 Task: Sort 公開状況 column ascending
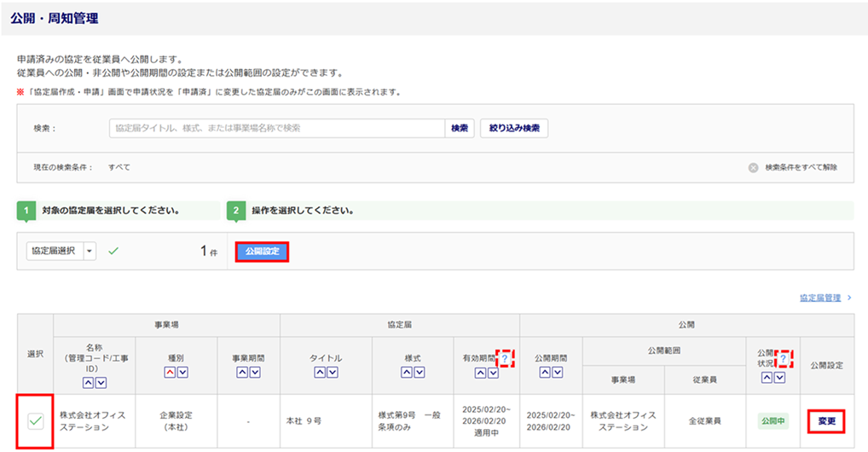(767, 377)
